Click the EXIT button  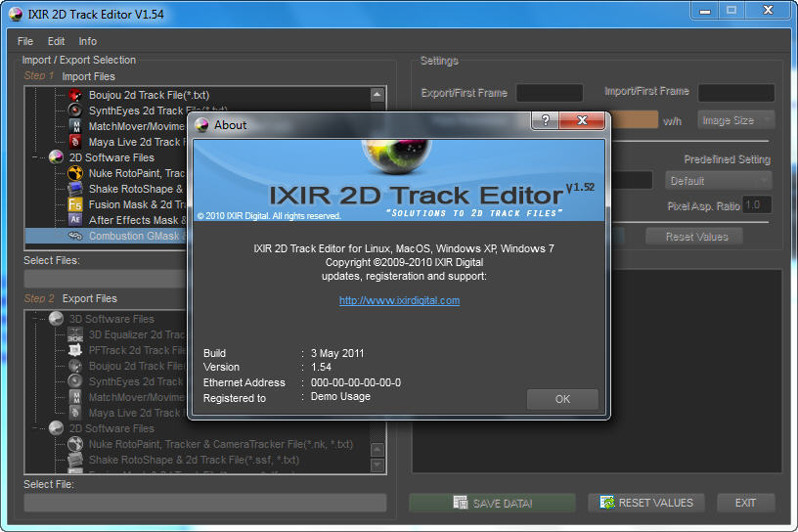pyautogui.click(x=745, y=503)
